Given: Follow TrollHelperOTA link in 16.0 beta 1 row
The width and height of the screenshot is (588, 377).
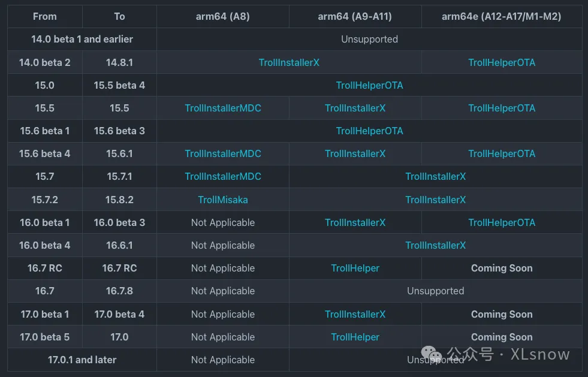Looking at the screenshot, I should pos(502,222).
